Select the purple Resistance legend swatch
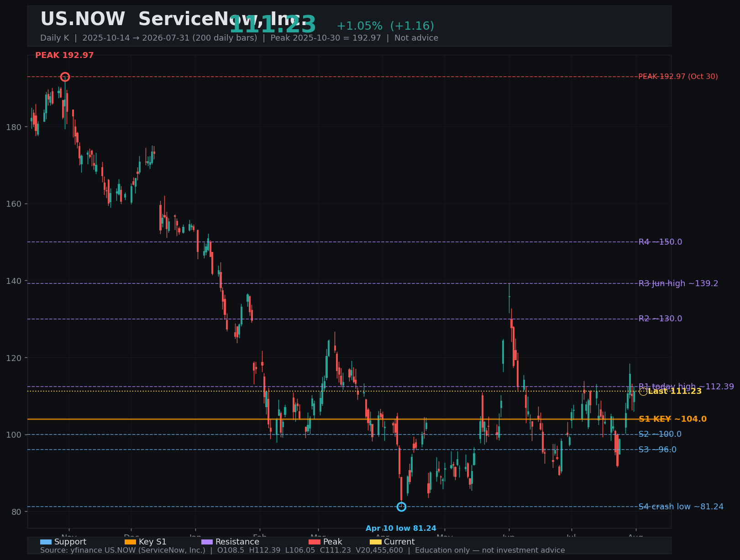The image size is (740, 560). [x=207, y=542]
